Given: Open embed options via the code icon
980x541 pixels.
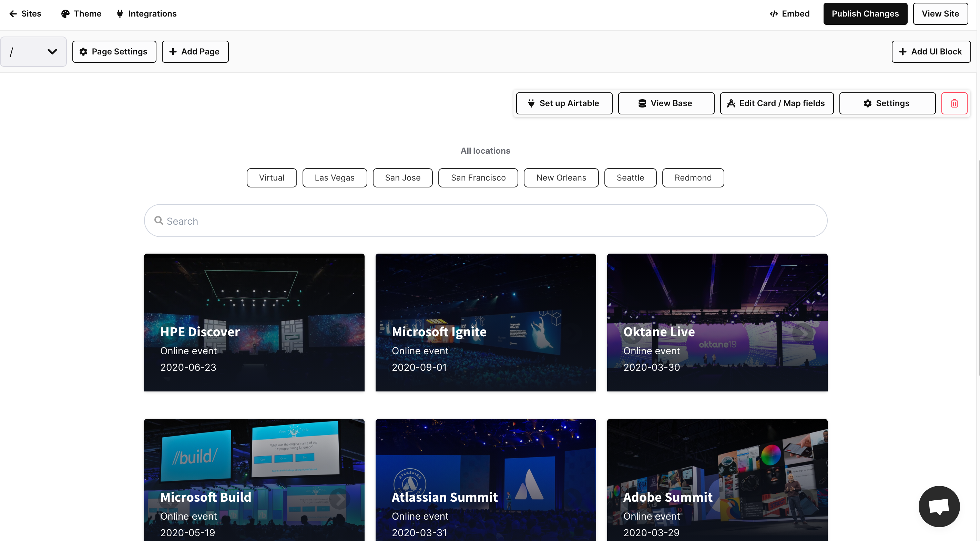Looking at the screenshot, I should (774, 13).
